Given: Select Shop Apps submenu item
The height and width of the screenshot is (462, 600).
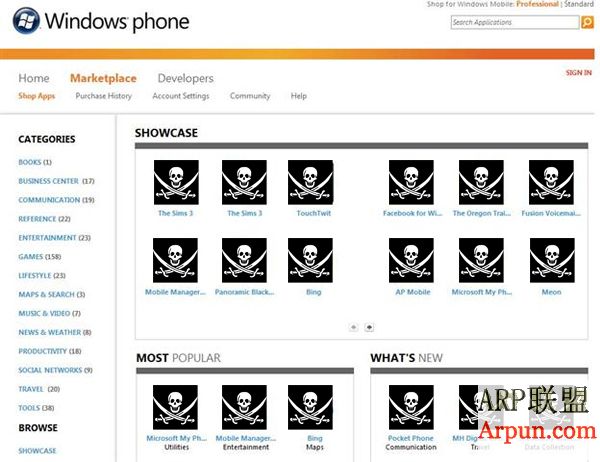Looking at the screenshot, I should [37, 96].
